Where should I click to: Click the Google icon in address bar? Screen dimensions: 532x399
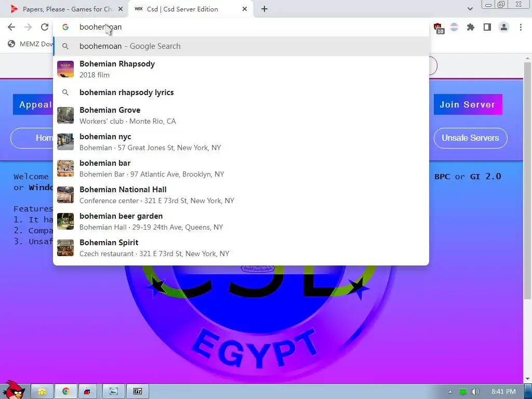(65, 27)
